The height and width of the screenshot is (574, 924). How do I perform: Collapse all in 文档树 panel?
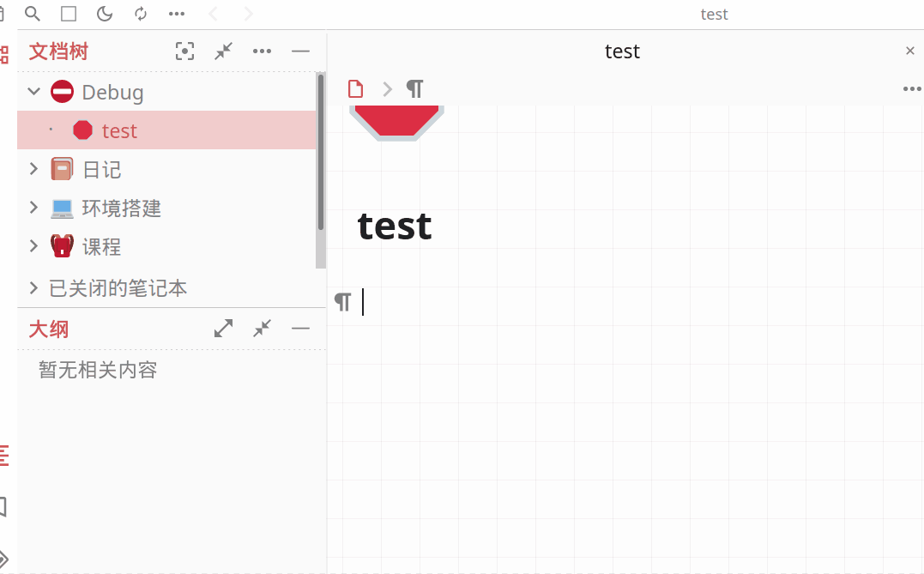point(223,51)
